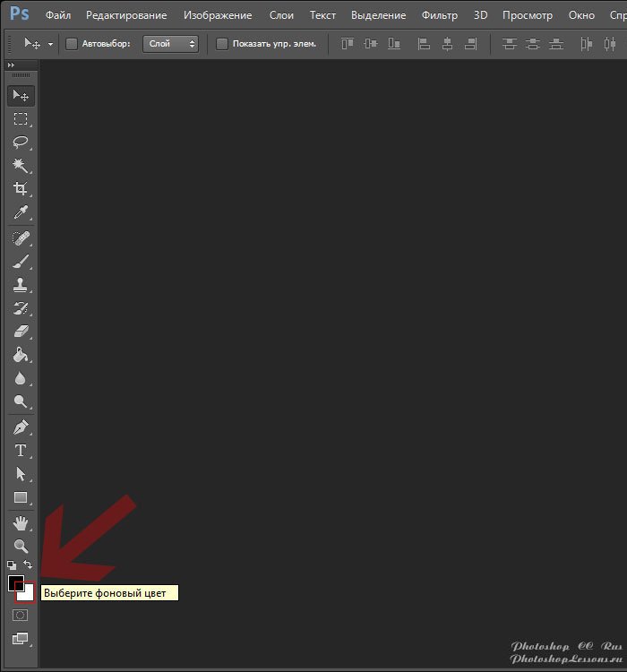
Task: Select the Lasso tool
Action: 21,142
